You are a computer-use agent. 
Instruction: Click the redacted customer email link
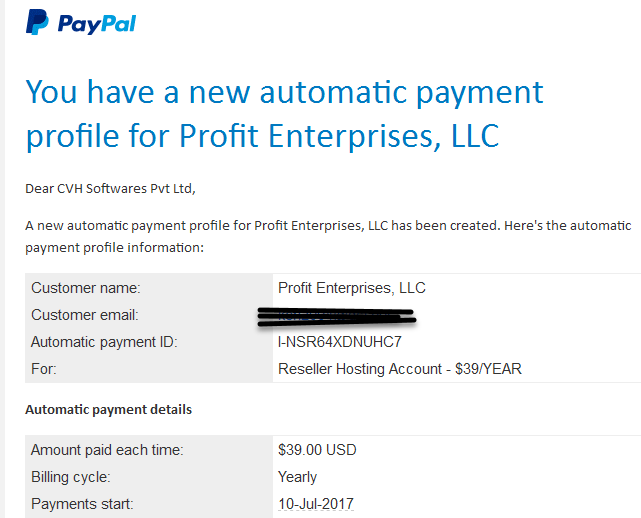click(337, 317)
